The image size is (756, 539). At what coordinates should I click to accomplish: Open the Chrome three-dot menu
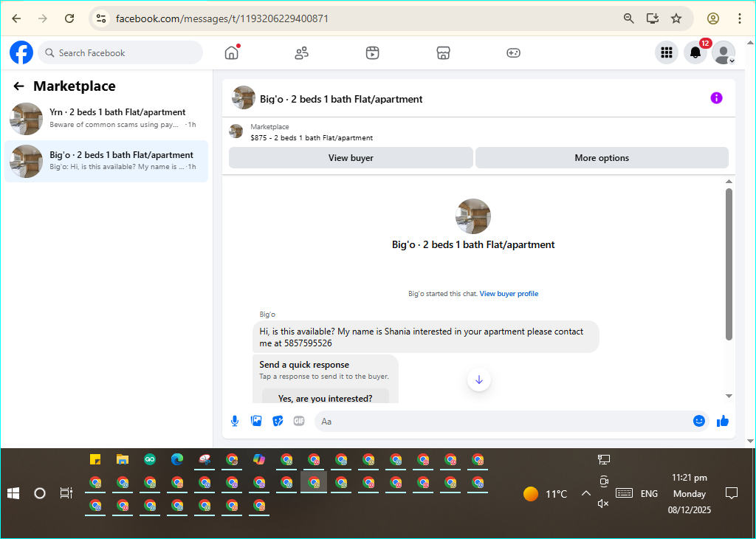pyautogui.click(x=739, y=18)
